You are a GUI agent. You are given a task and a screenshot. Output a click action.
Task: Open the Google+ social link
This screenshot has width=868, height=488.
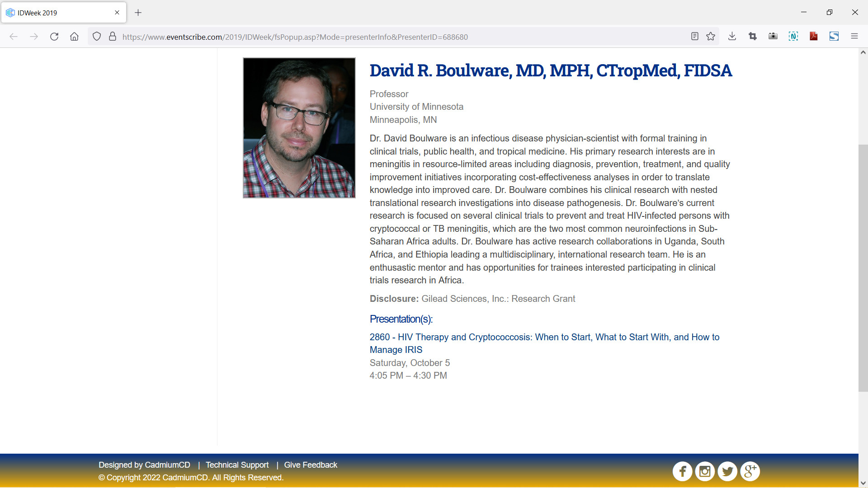(x=750, y=471)
